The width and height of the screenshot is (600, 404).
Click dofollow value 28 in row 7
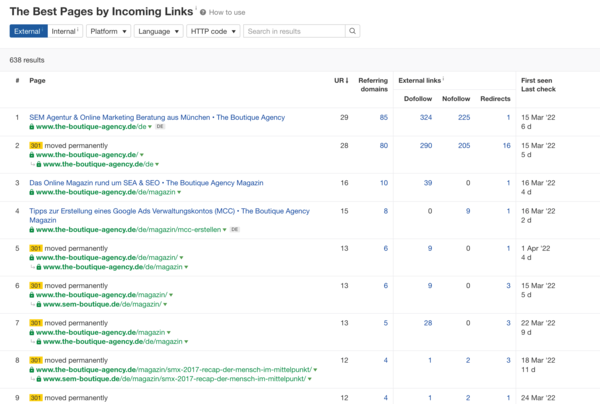pos(428,323)
